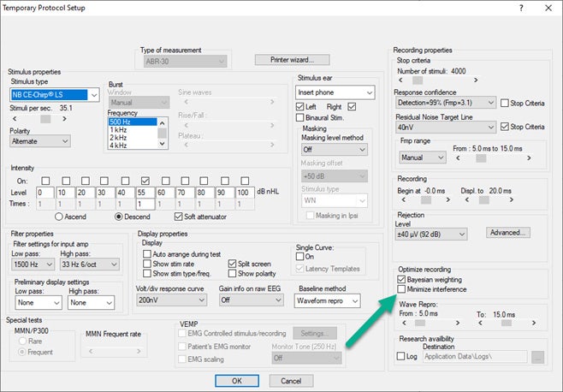563x392 pixels.
Task: Select 500 Hz in the Frequency list
Action: [x=133, y=122]
